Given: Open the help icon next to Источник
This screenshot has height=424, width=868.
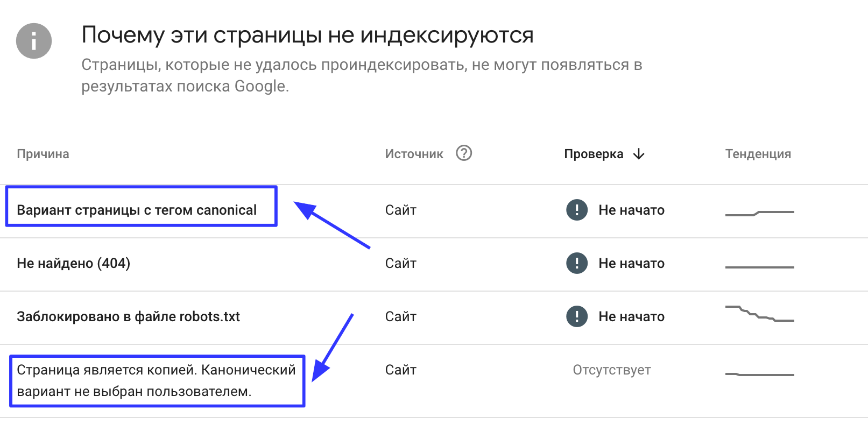Looking at the screenshot, I should [x=464, y=153].
